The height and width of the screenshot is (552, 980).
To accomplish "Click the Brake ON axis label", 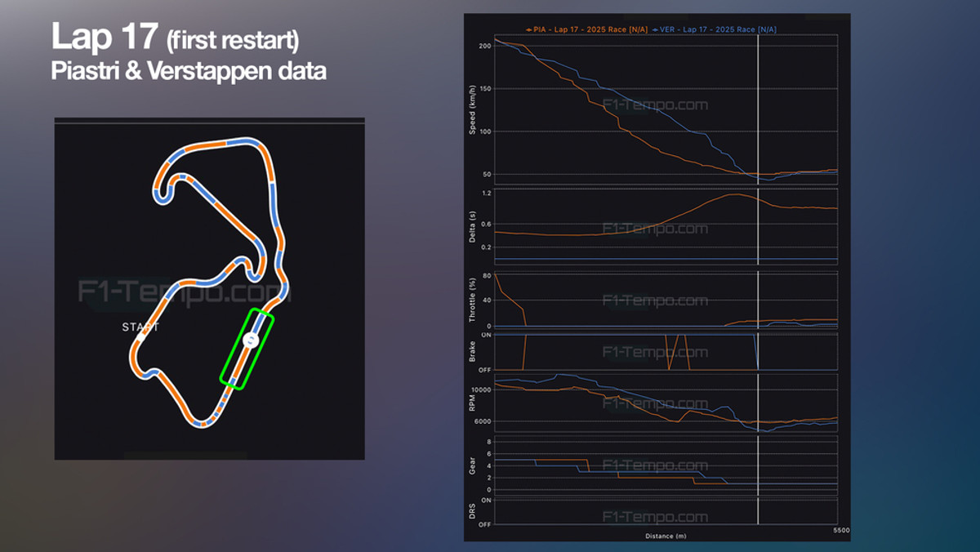I will (486, 336).
